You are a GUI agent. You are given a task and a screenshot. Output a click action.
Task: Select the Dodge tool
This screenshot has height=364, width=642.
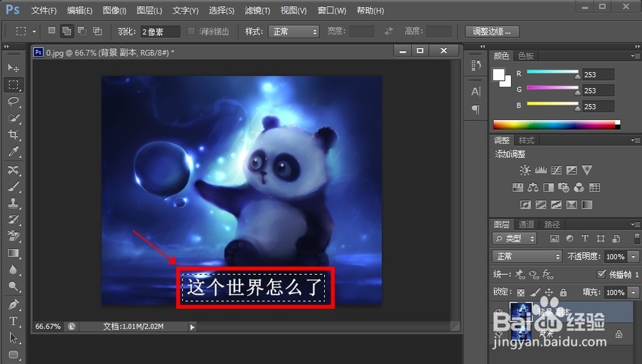click(13, 286)
